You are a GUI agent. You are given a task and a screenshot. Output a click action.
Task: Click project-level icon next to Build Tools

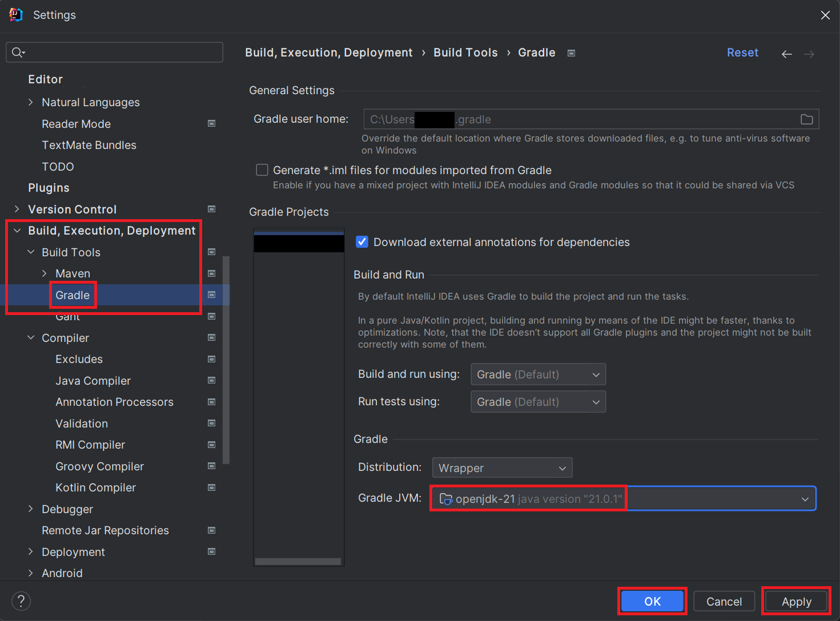point(212,252)
